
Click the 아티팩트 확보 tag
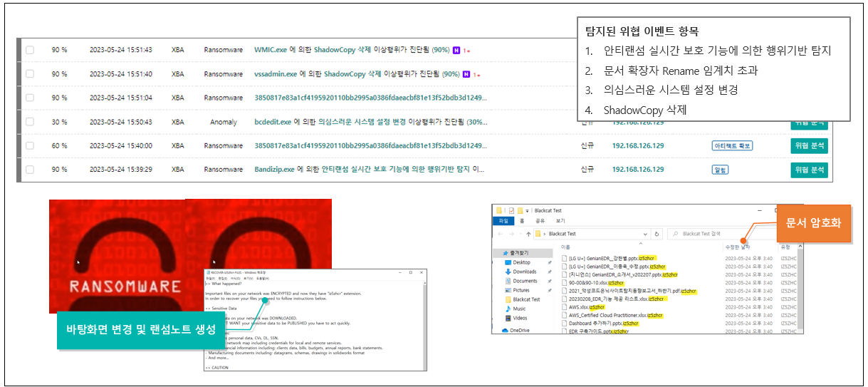pos(732,145)
